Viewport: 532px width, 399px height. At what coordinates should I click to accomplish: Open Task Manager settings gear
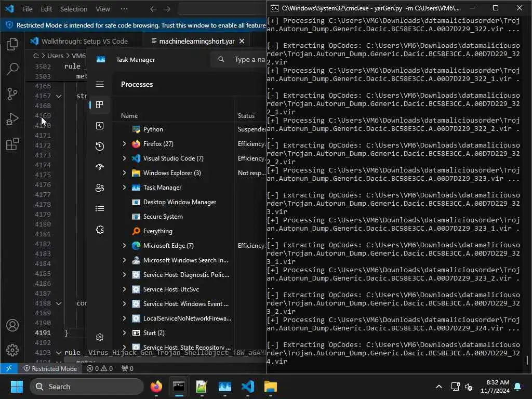coord(100,337)
